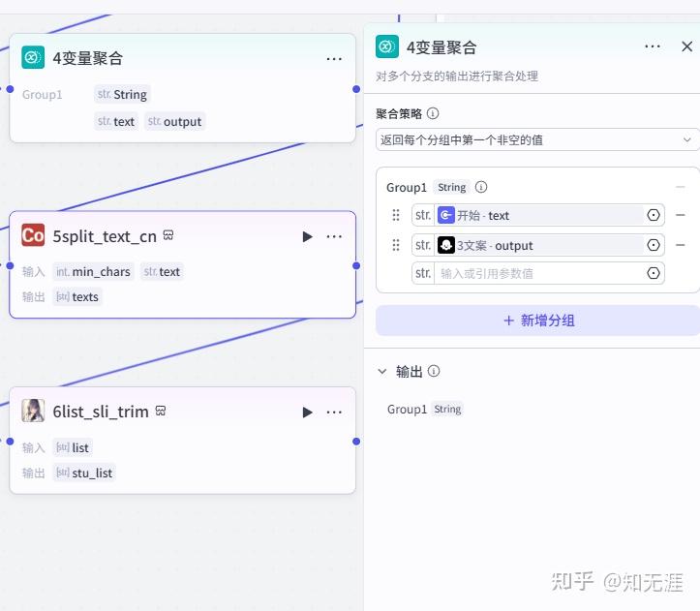Open more options on 6list_sli_trim node
This screenshot has height=611, width=700.
click(334, 412)
